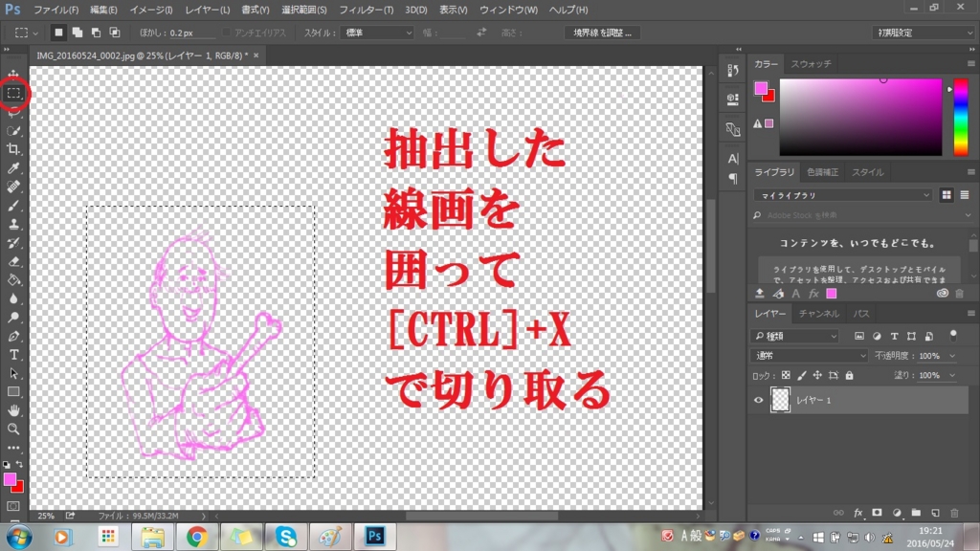Open the fill 塗り slider arrow
The image size is (980, 551).
coord(952,375)
